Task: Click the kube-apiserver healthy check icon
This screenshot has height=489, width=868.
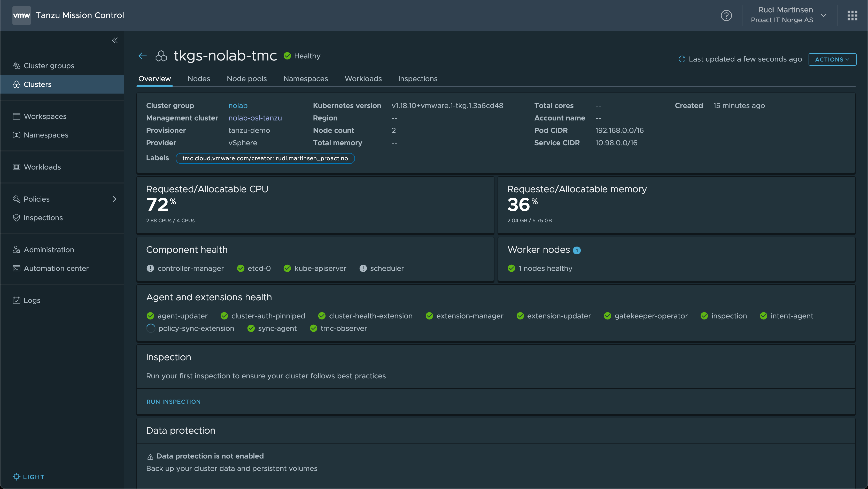Action: [x=287, y=268]
